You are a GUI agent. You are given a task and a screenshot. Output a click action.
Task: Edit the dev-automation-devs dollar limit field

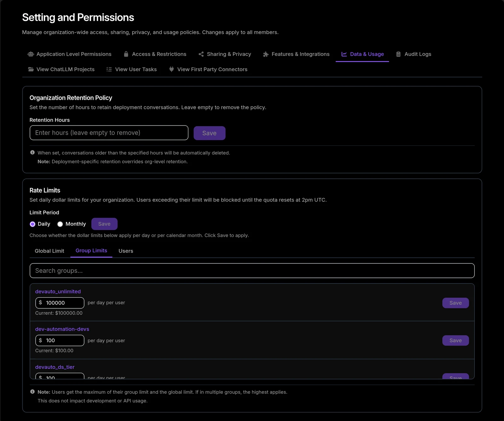click(x=60, y=340)
